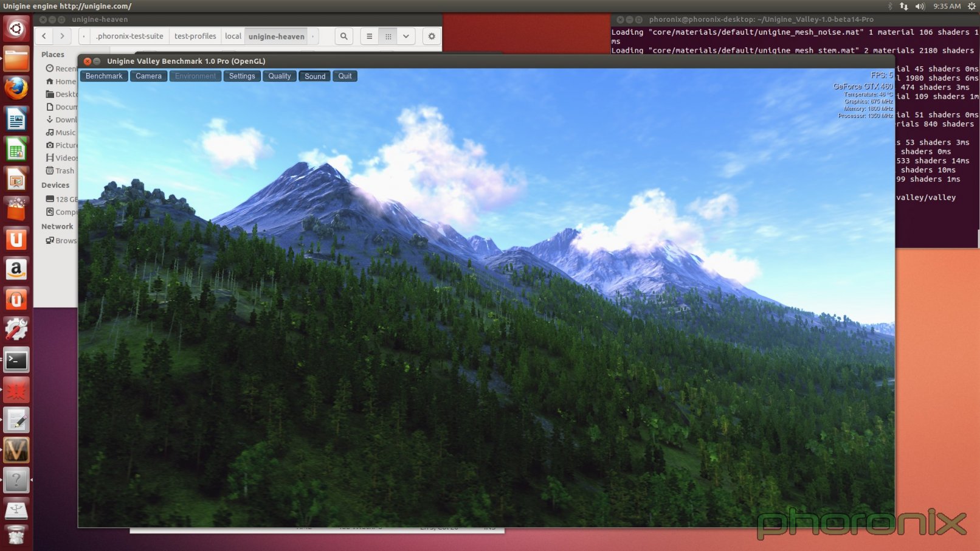Select unigine-heaven path segment
The height and width of the screenshot is (551, 980).
click(x=277, y=36)
